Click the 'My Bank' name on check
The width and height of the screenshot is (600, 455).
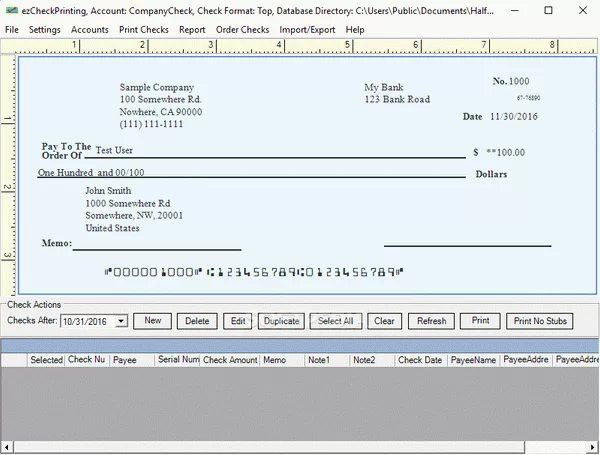[384, 87]
